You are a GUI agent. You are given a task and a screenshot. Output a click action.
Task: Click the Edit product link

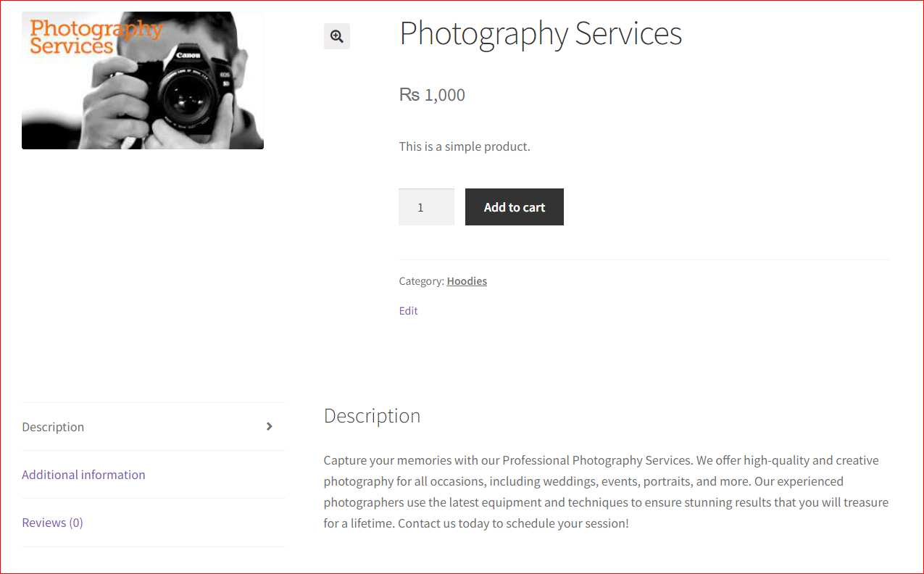408,311
